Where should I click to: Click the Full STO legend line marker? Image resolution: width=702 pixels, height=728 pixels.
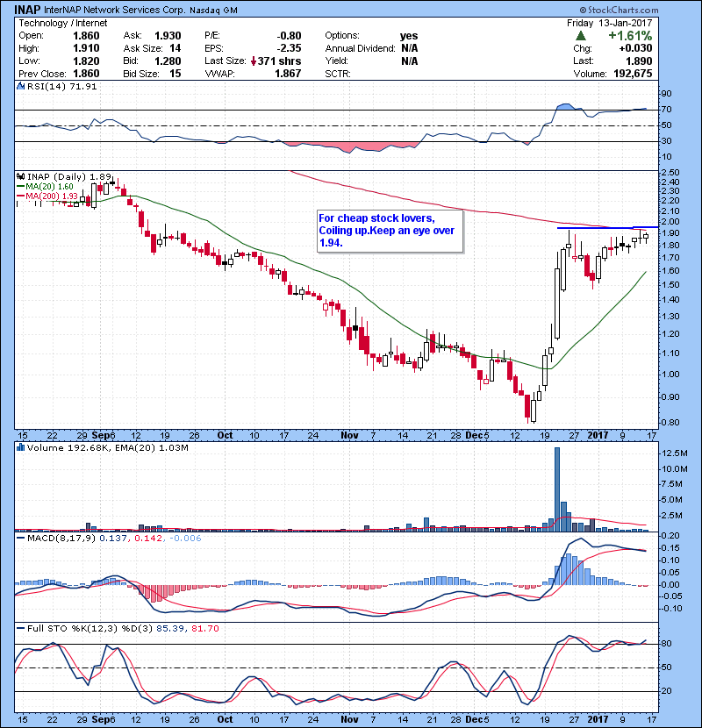[x=20, y=628]
